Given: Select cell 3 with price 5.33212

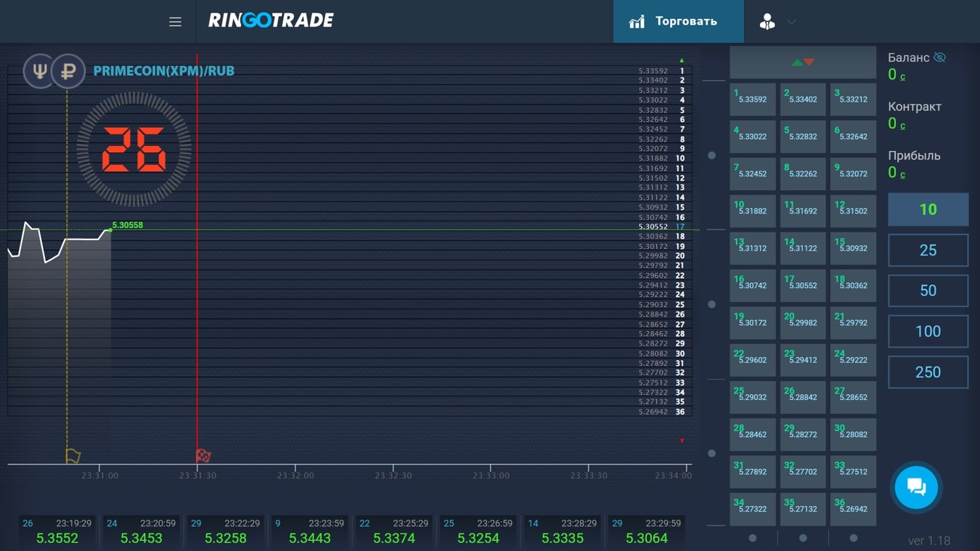Looking at the screenshot, I should tap(853, 99).
